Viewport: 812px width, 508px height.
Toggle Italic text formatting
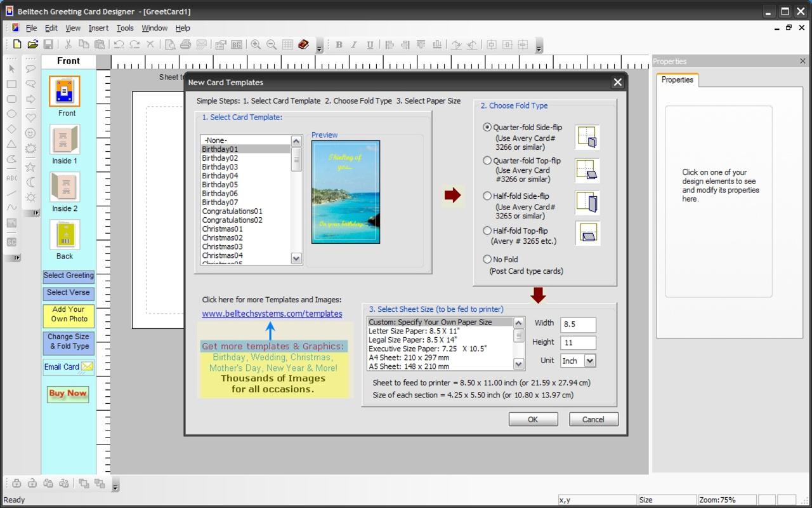(x=354, y=44)
